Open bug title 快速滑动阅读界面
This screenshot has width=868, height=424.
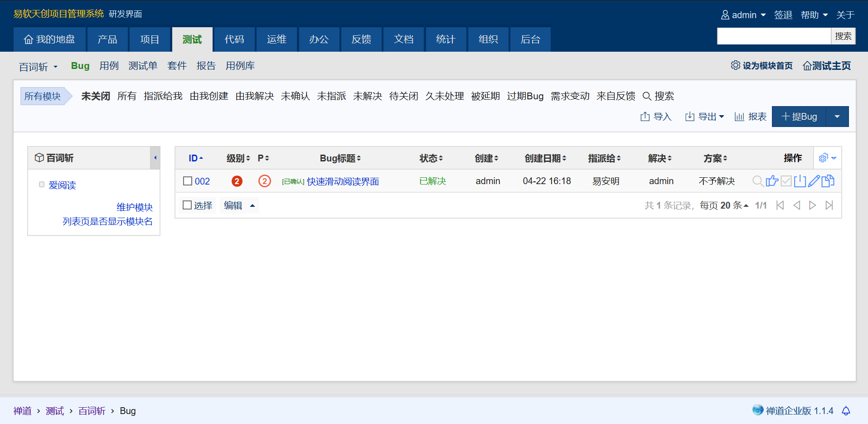(x=343, y=181)
